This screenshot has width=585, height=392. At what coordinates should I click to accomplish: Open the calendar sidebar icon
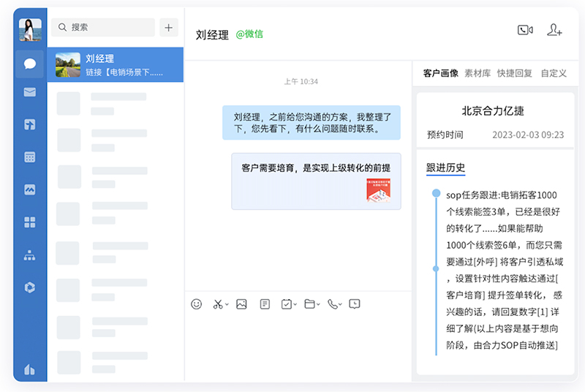(x=30, y=157)
